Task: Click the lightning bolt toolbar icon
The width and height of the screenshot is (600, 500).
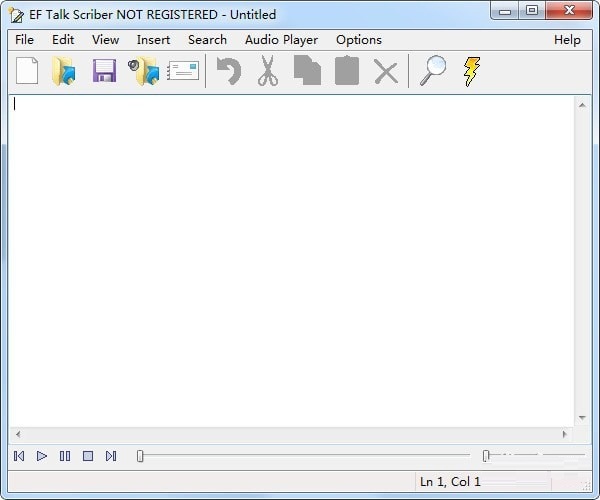Action: [471, 71]
